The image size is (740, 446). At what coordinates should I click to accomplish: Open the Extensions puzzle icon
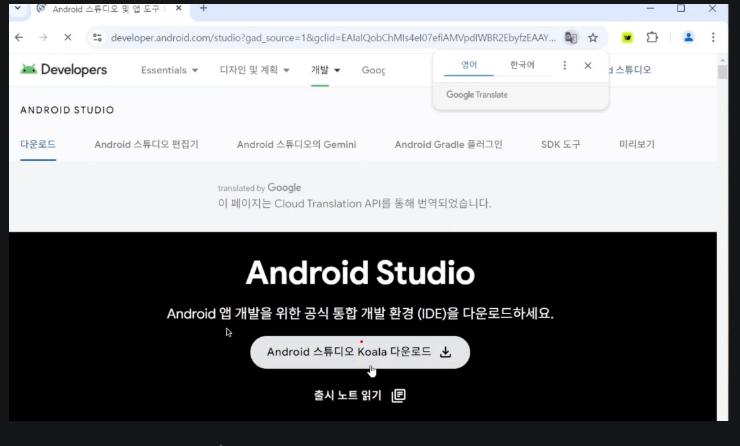coord(652,37)
